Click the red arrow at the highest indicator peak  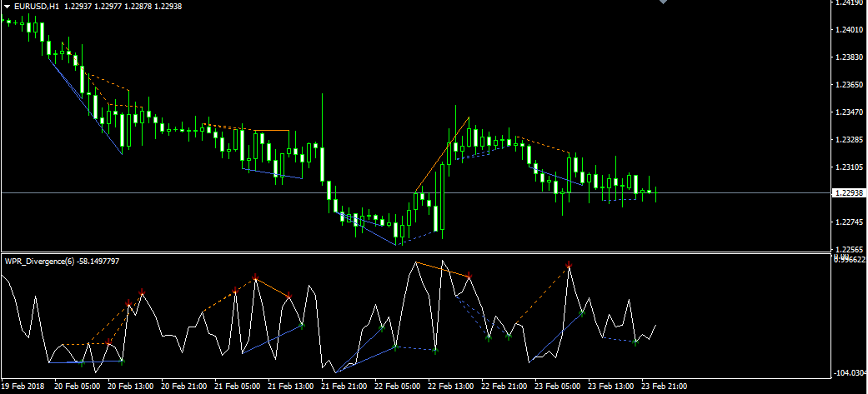pyautogui.click(x=569, y=265)
